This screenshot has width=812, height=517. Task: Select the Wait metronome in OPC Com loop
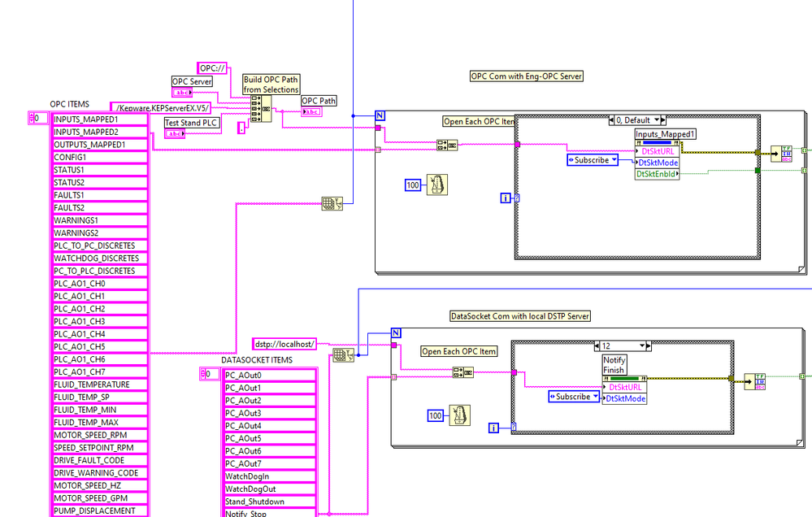coord(437,185)
